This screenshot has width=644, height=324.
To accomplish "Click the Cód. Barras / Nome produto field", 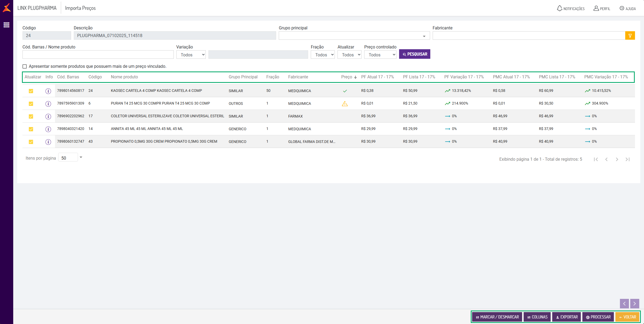I will [x=98, y=55].
